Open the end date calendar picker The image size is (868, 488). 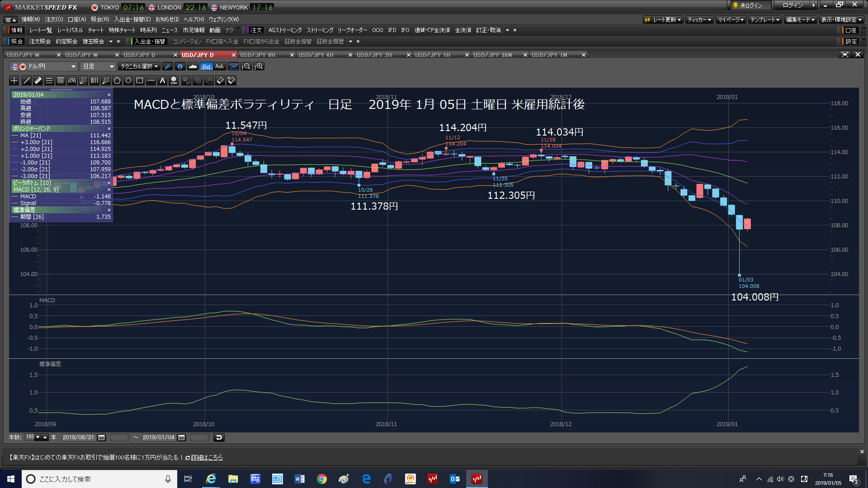[x=182, y=437]
